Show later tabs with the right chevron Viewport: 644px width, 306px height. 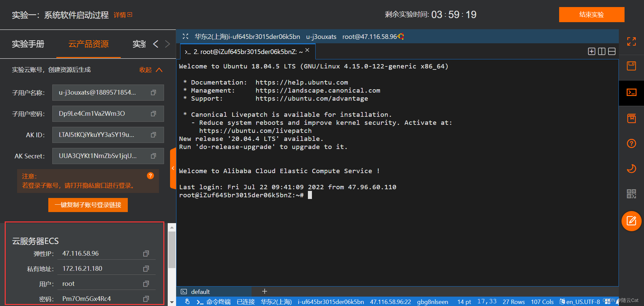(167, 44)
